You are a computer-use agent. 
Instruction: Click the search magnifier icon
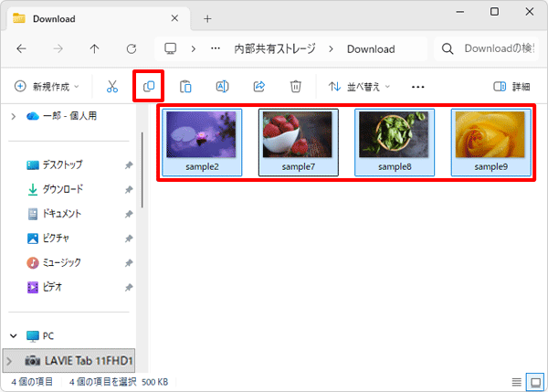448,48
